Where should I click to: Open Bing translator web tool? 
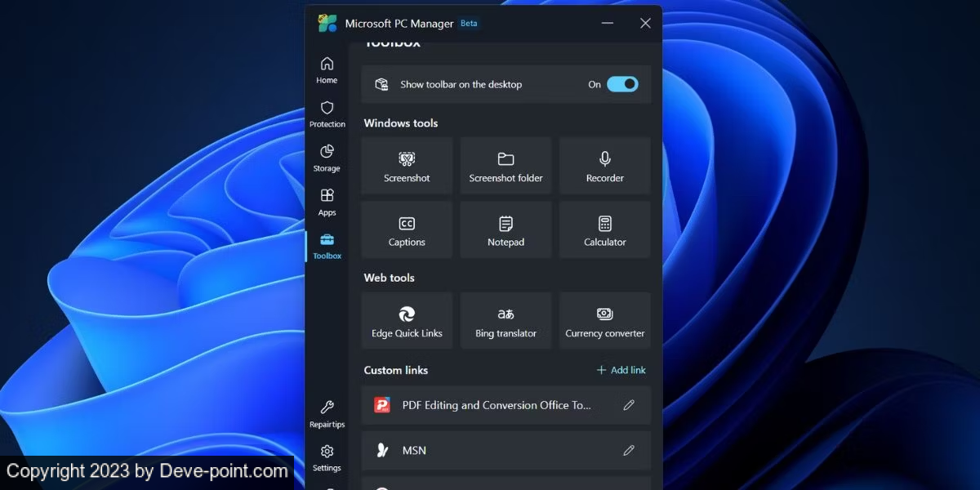point(506,321)
